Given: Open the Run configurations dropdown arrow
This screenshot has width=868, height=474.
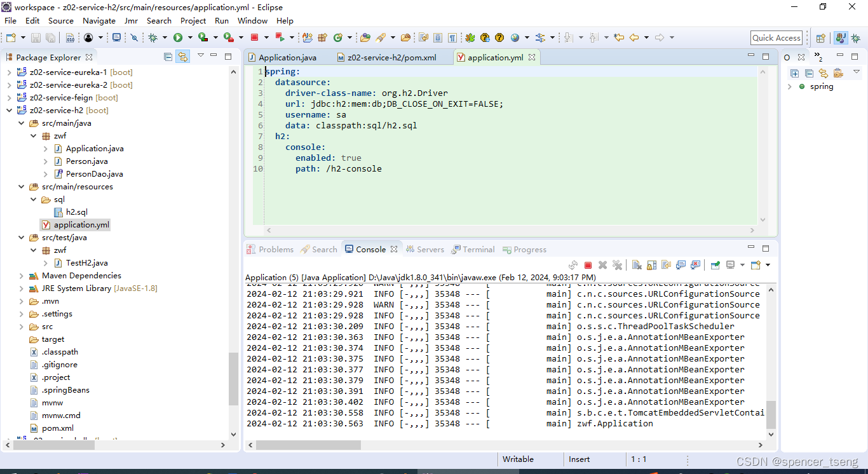Looking at the screenshot, I should click(189, 37).
